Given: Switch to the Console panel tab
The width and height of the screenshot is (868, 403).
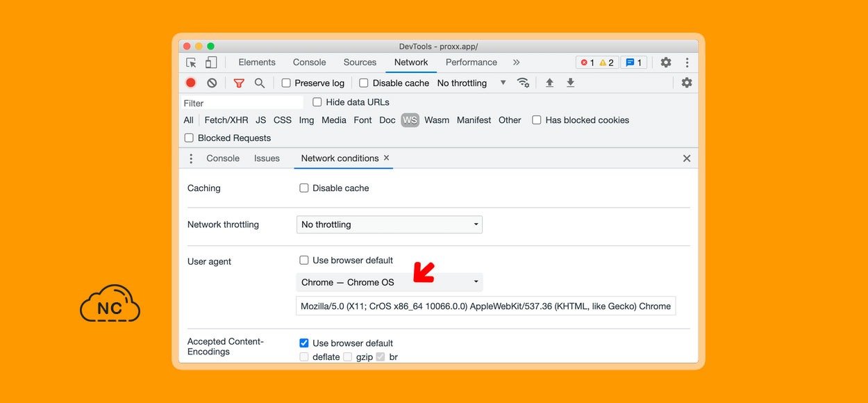Looking at the screenshot, I should pyautogui.click(x=309, y=63).
